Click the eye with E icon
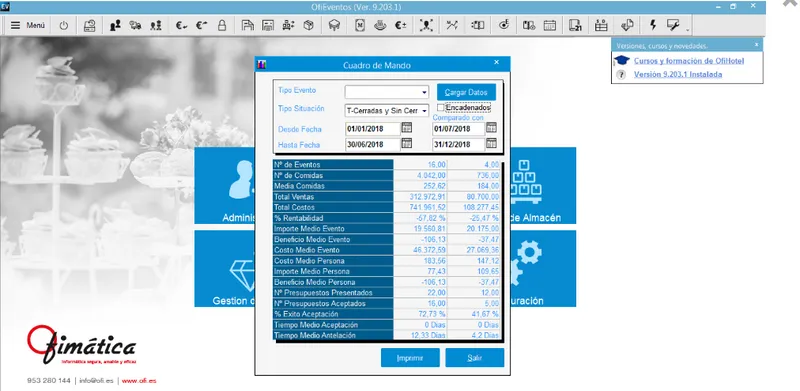The width and height of the screenshot is (800, 391). 504,25
